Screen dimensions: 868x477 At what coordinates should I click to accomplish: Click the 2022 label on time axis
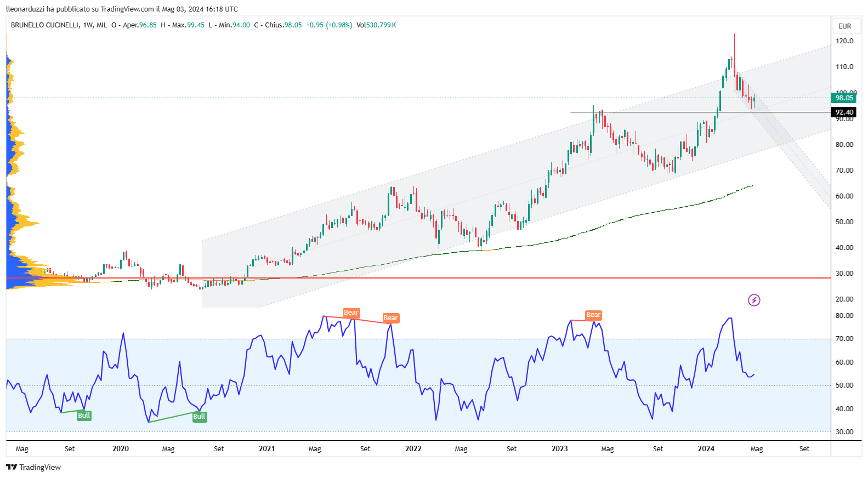tap(413, 448)
